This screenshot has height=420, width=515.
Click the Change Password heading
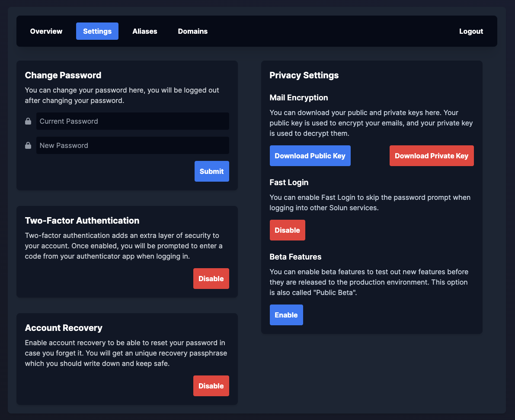63,75
